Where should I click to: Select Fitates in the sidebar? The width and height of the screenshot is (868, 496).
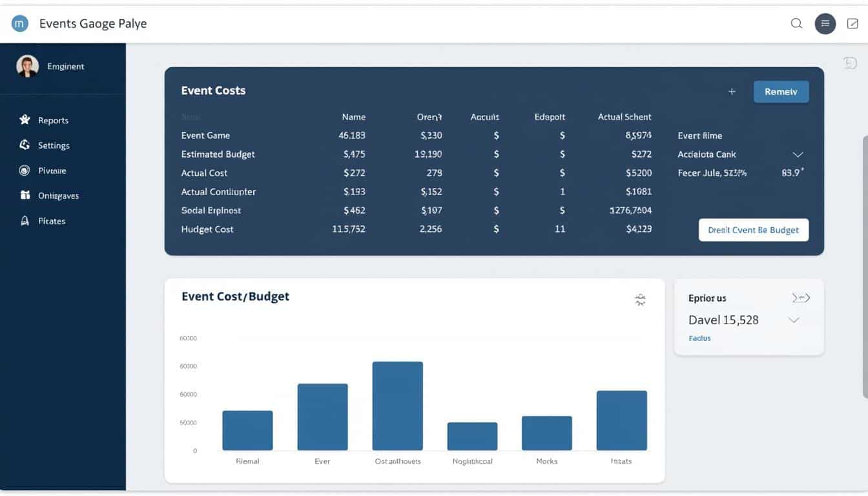point(52,221)
